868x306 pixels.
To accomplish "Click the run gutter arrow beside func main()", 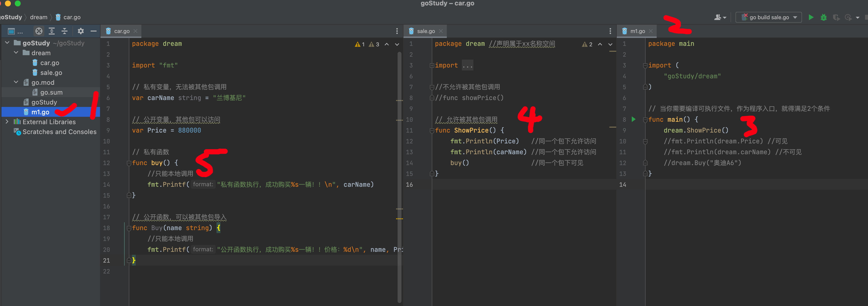I will click(634, 119).
